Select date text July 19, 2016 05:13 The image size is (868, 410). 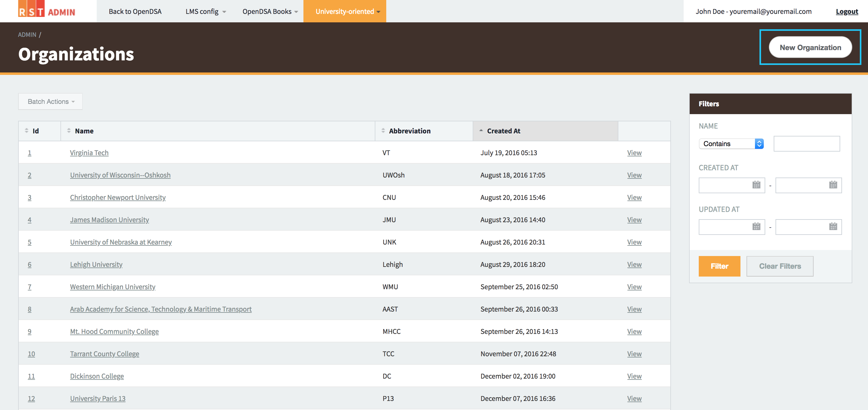[508, 153]
